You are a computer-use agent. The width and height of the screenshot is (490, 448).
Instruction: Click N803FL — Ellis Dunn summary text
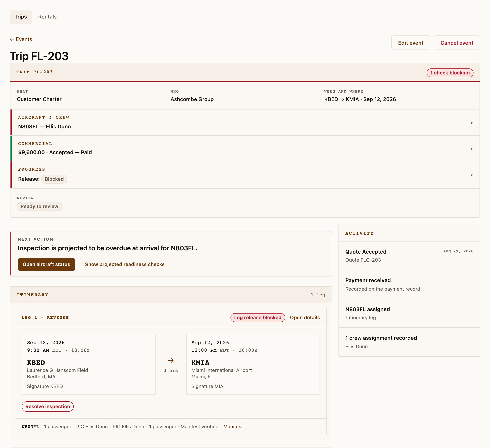pyautogui.click(x=45, y=127)
